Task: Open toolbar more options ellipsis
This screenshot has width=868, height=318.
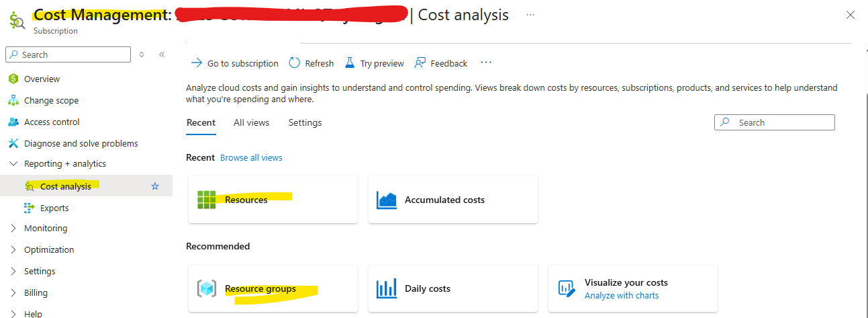Action: [x=487, y=63]
